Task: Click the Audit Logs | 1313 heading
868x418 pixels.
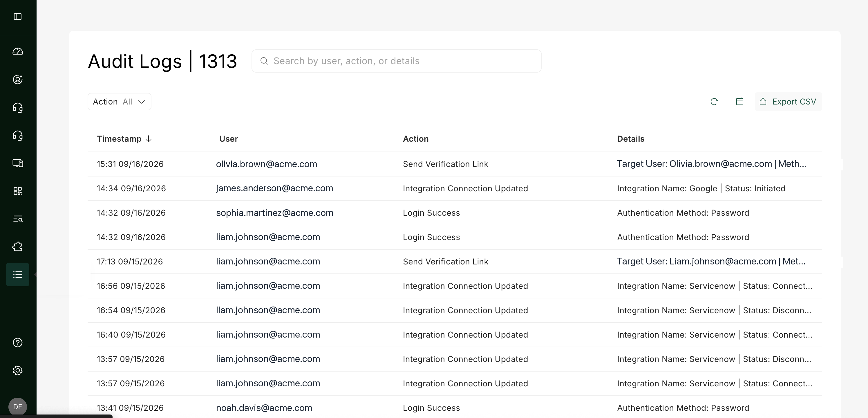Action: pos(162,61)
